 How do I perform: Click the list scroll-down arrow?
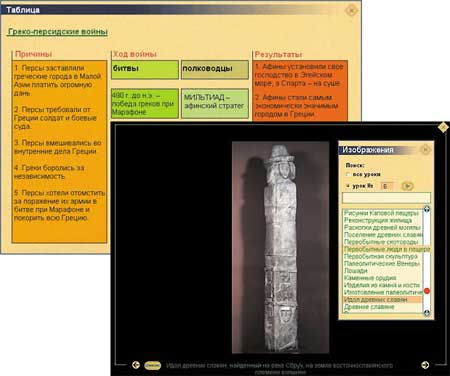[426, 313]
